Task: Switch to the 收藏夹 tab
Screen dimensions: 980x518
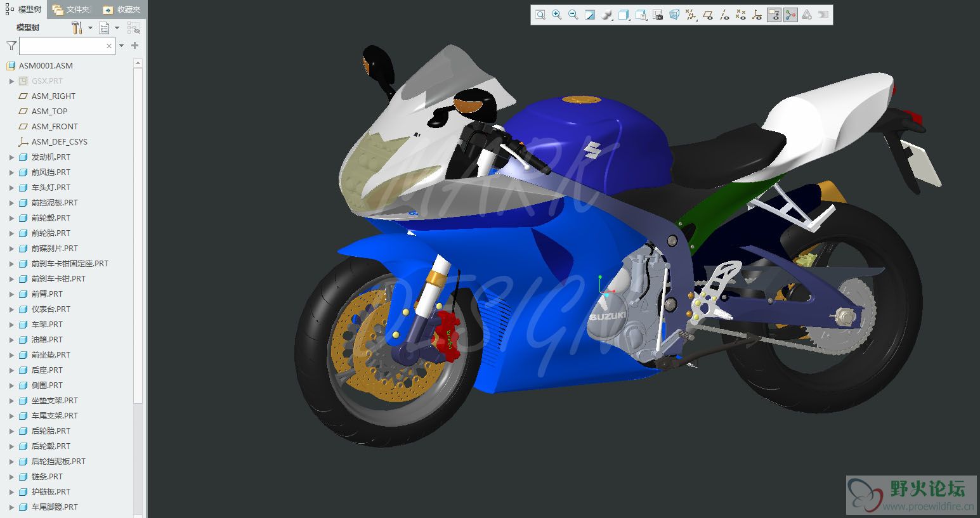Action: pos(122,10)
